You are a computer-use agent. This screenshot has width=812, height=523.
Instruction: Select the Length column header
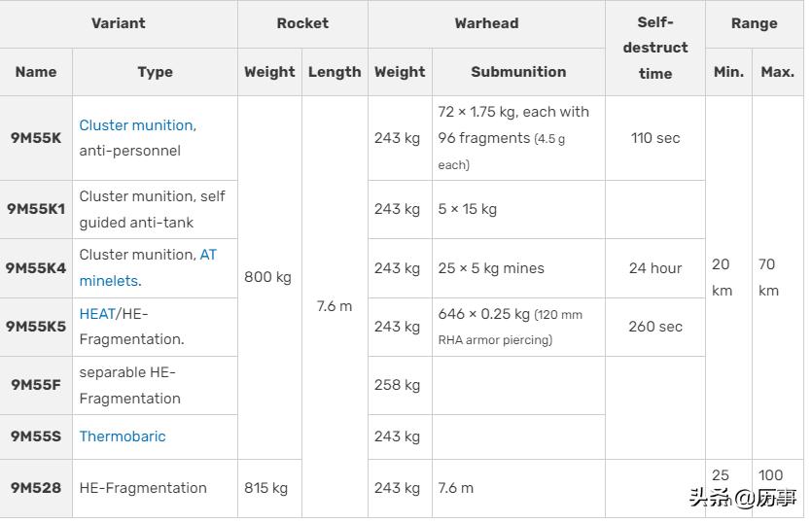click(335, 72)
